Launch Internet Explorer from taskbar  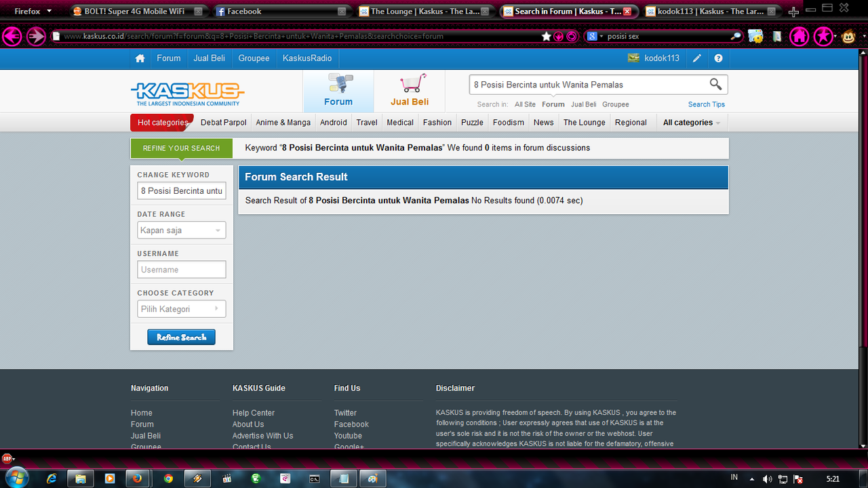point(52,479)
